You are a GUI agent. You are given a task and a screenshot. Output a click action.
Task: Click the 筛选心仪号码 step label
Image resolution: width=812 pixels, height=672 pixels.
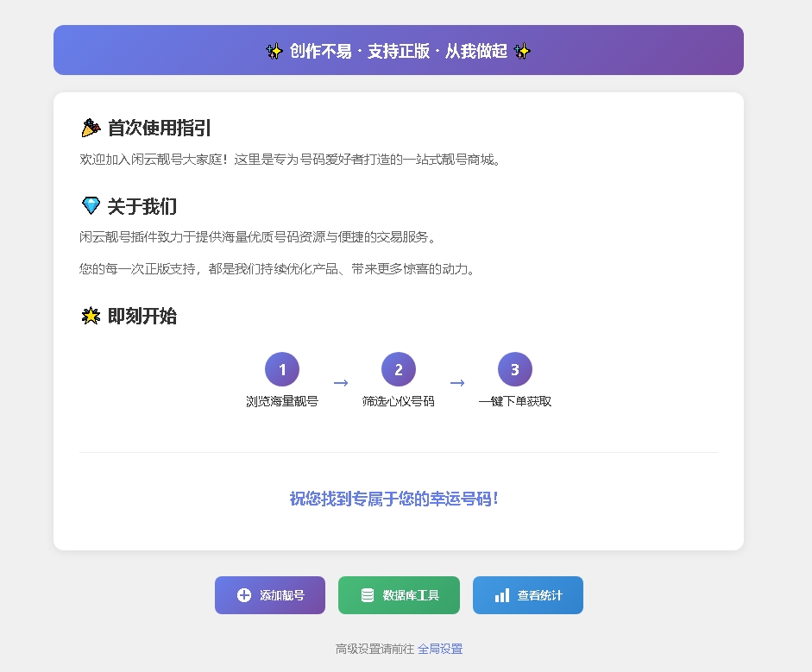coord(399,401)
